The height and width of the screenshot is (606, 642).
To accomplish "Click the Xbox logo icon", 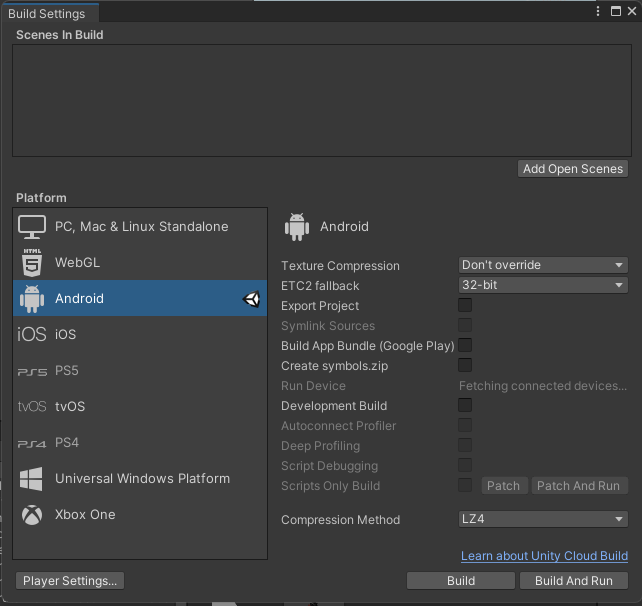I will (x=32, y=515).
